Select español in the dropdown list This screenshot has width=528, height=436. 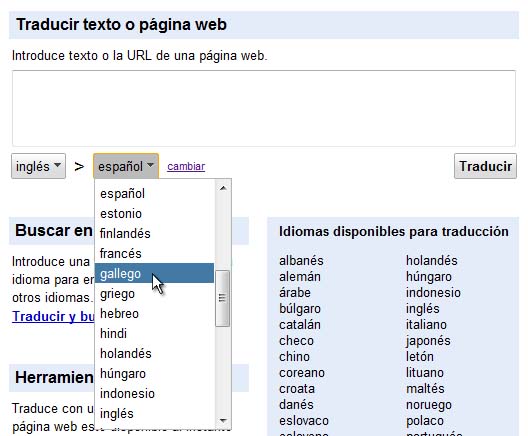tap(154, 194)
